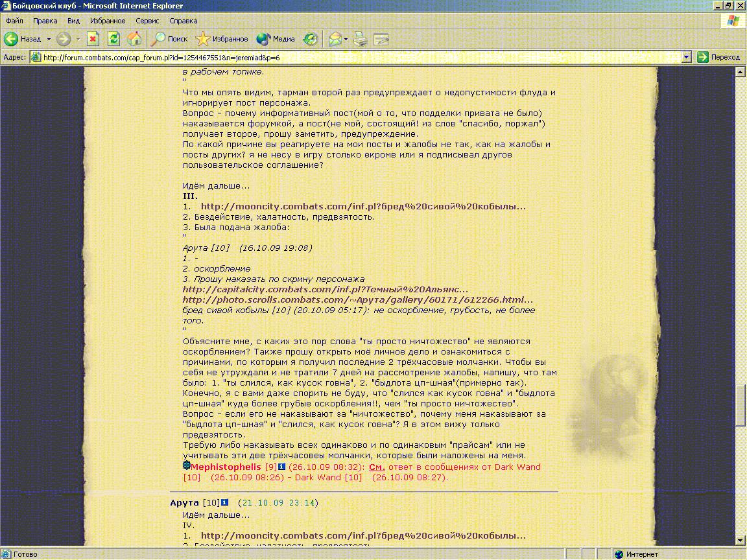
Task: Refresh the page using green arrows icon
Action: (x=113, y=39)
